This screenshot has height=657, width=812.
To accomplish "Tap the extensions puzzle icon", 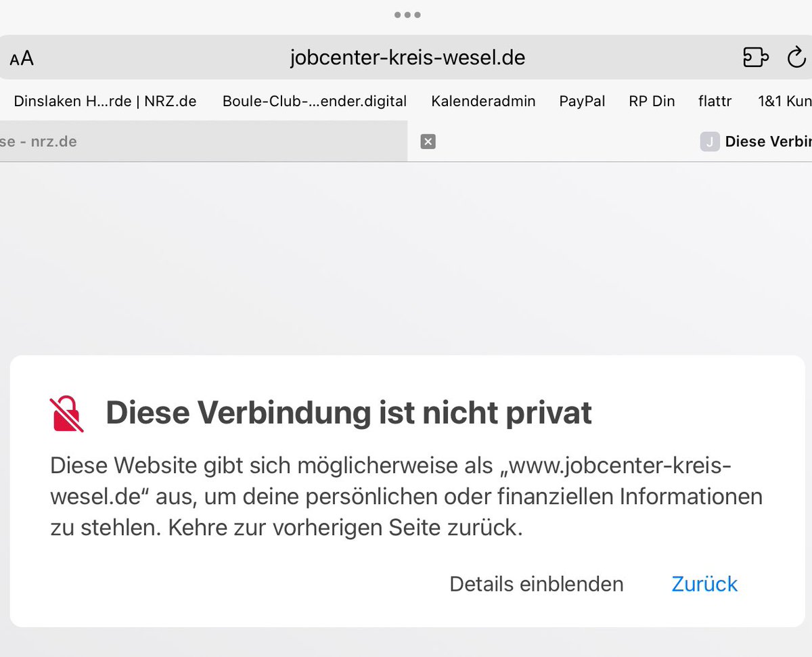I will 755,58.
